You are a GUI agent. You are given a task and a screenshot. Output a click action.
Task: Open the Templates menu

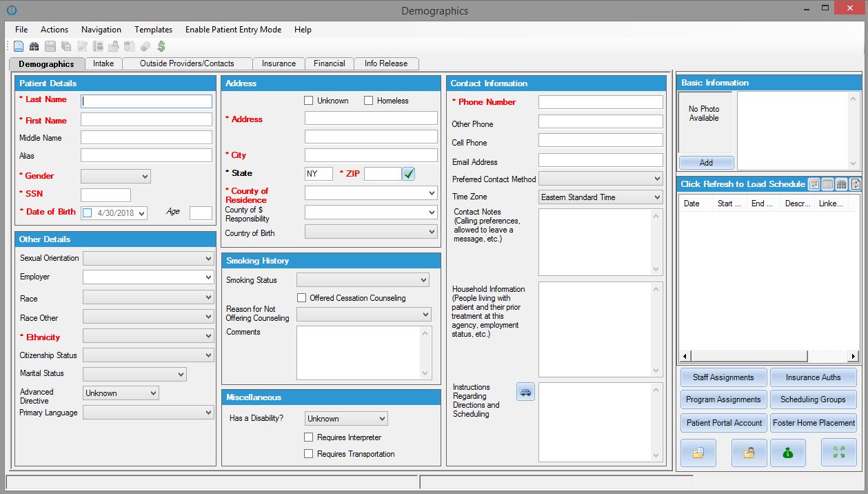tap(153, 30)
